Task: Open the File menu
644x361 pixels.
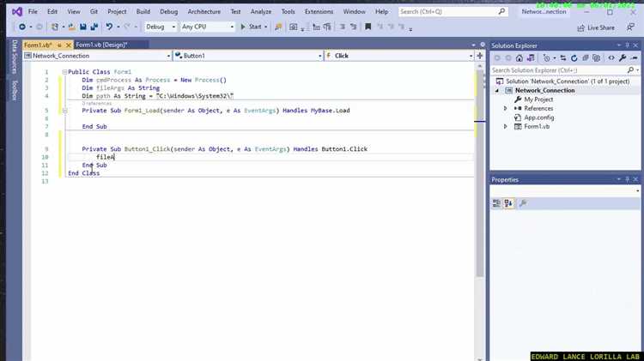Action: point(33,11)
